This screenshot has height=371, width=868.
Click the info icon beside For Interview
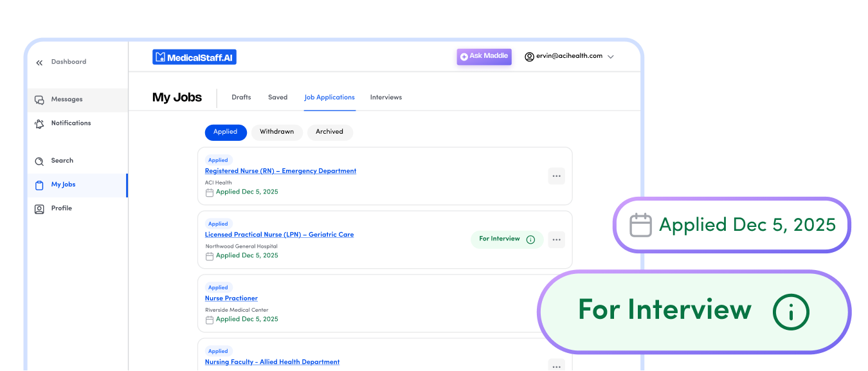pyautogui.click(x=530, y=239)
